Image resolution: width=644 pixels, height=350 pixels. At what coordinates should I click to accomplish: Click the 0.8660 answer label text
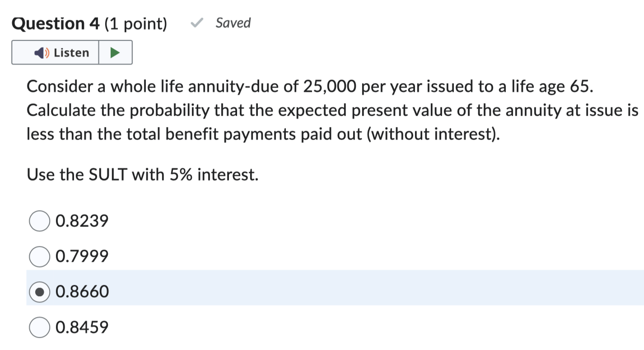tap(82, 292)
